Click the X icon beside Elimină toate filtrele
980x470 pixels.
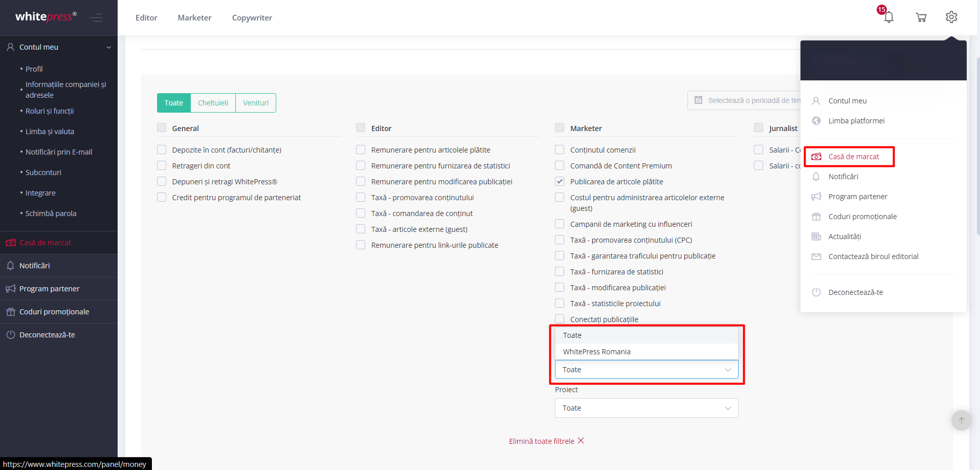tap(581, 441)
